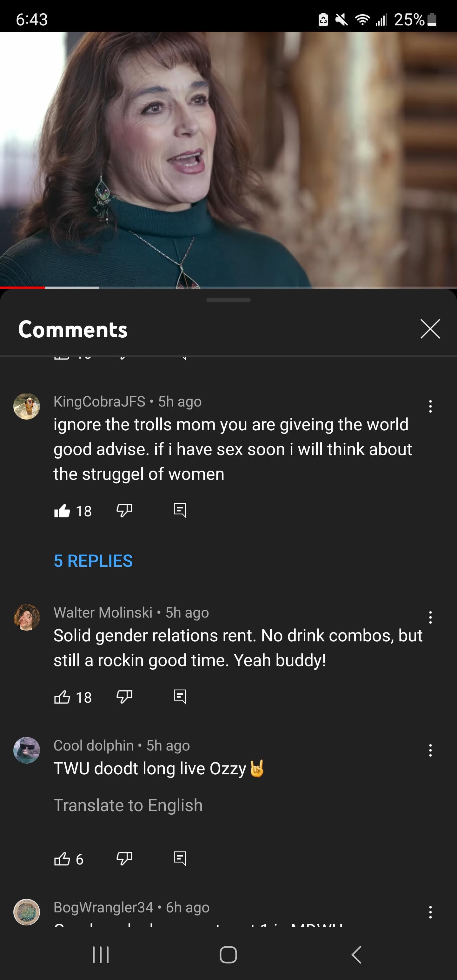Seek on the video progress bar
The height and width of the screenshot is (980, 457).
228,287
